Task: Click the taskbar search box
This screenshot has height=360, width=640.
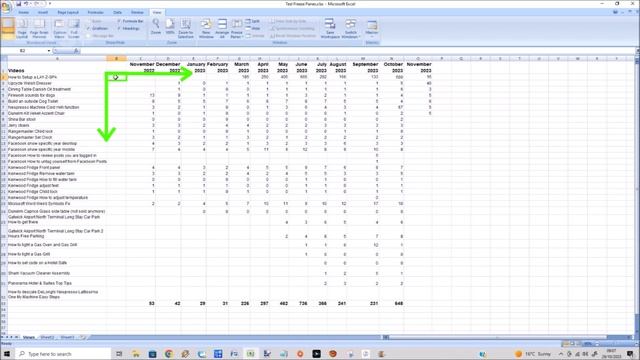Action: click(x=63, y=353)
